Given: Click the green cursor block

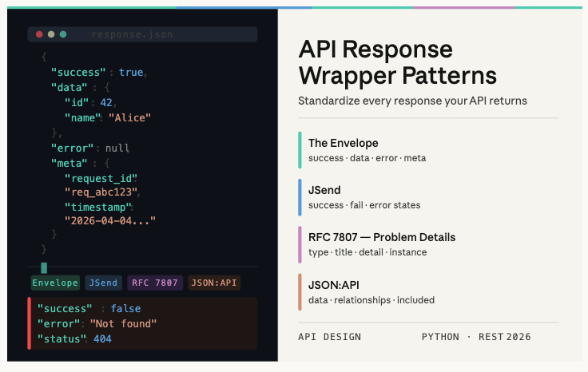Looking at the screenshot, I should pos(44,268).
